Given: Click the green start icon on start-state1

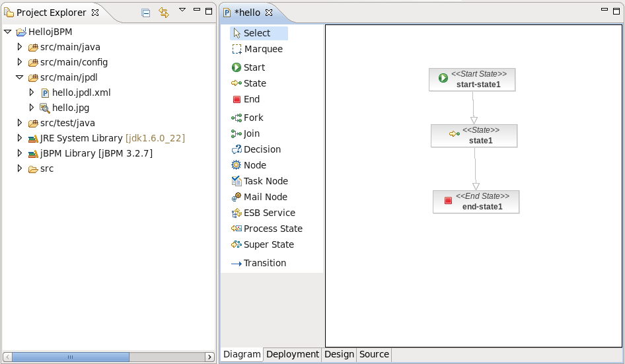Looking at the screenshot, I should (443, 78).
